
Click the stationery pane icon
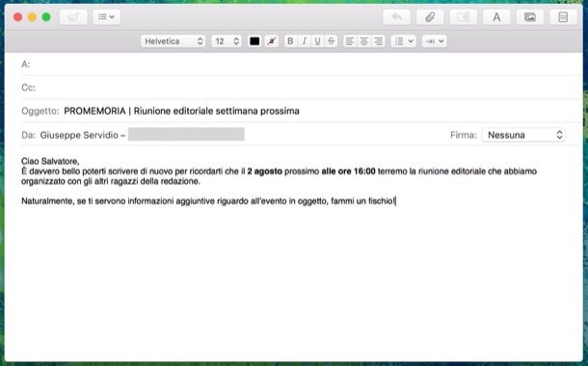tap(563, 17)
